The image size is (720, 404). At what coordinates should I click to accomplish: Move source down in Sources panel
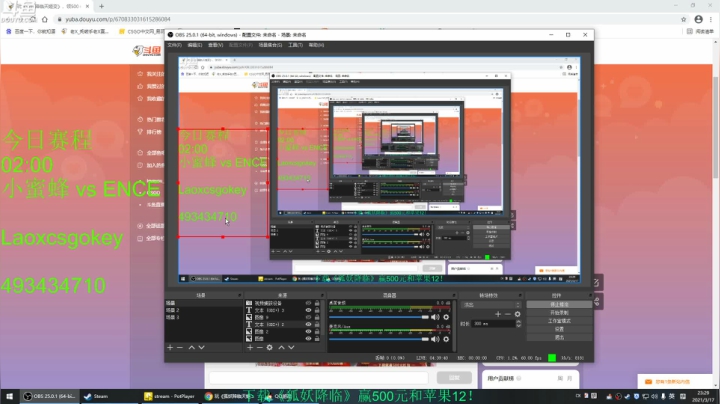pyautogui.click(x=291, y=348)
